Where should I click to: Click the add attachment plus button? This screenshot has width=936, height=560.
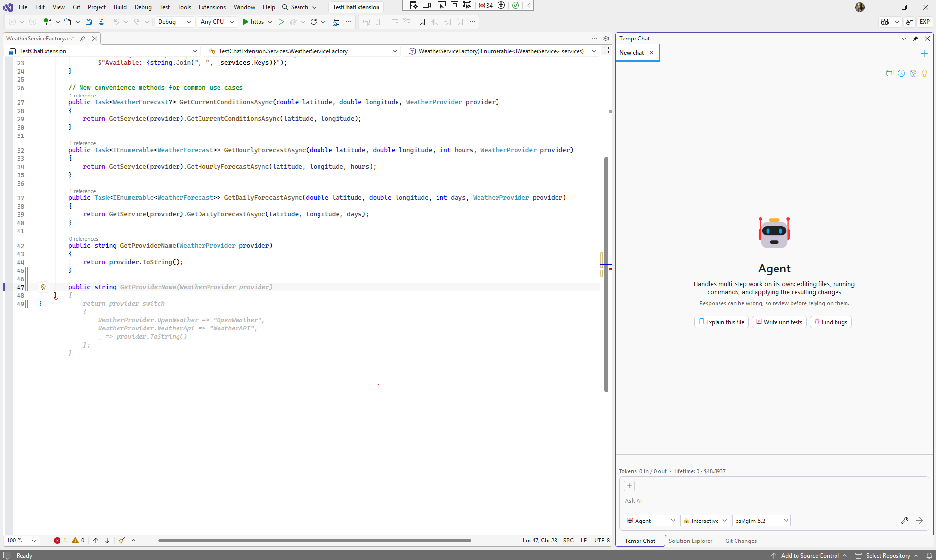pos(629,486)
